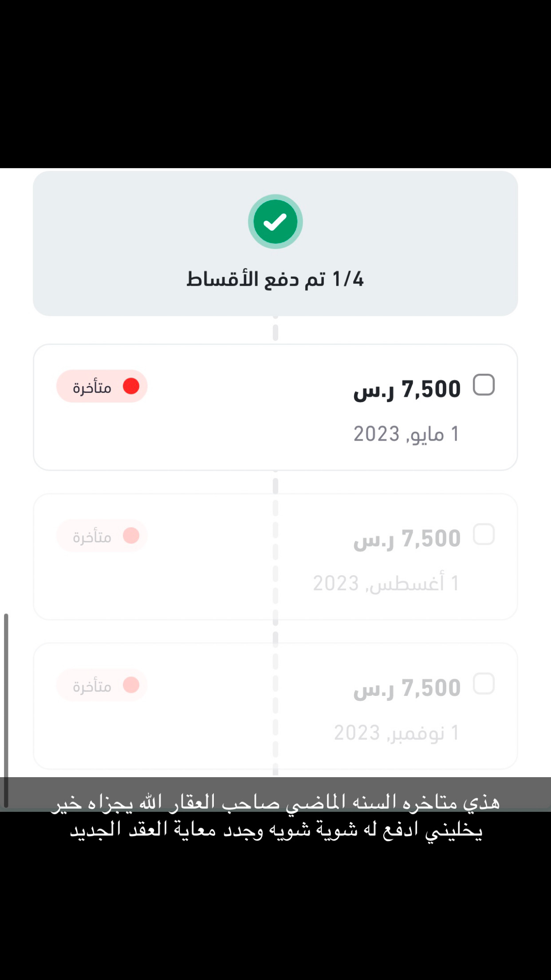
Task: Click red dot on August installment badge
Action: point(131,535)
